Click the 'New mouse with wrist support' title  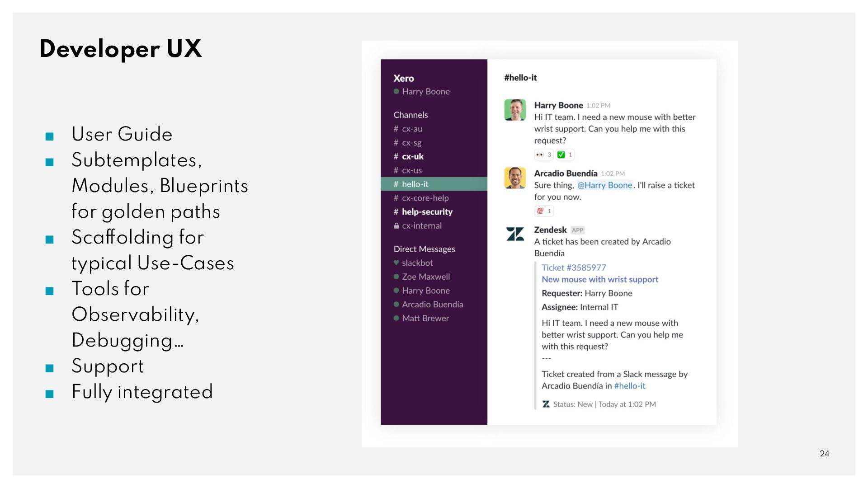click(x=600, y=279)
